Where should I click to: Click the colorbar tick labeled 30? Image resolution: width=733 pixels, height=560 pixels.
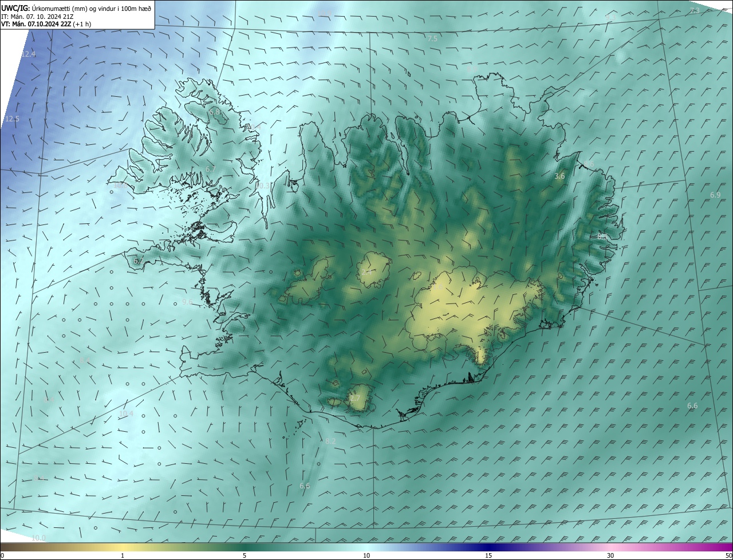(x=610, y=555)
